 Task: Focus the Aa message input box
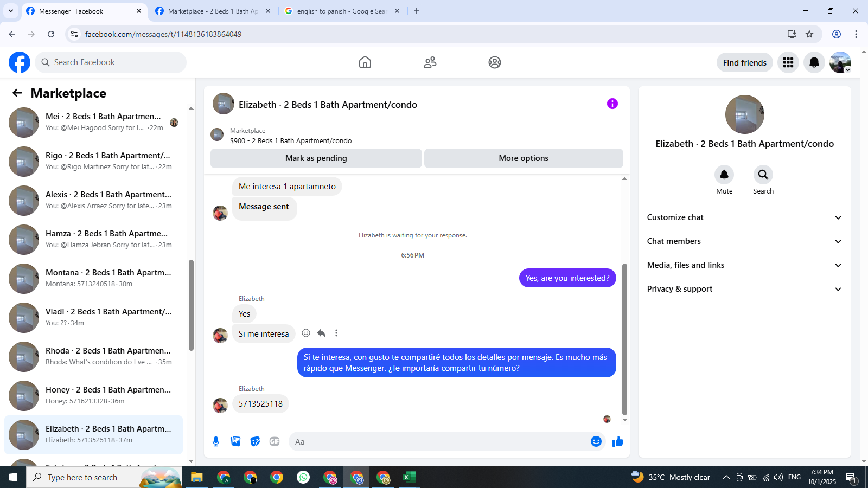click(439, 441)
